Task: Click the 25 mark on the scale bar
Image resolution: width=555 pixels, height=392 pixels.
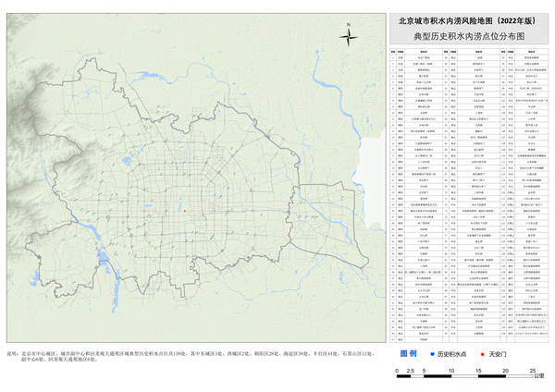Action: click(x=531, y=371)
